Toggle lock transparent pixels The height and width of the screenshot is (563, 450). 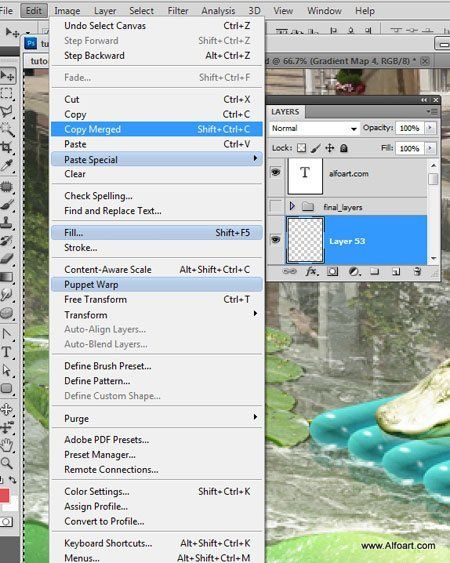[302, 148]
